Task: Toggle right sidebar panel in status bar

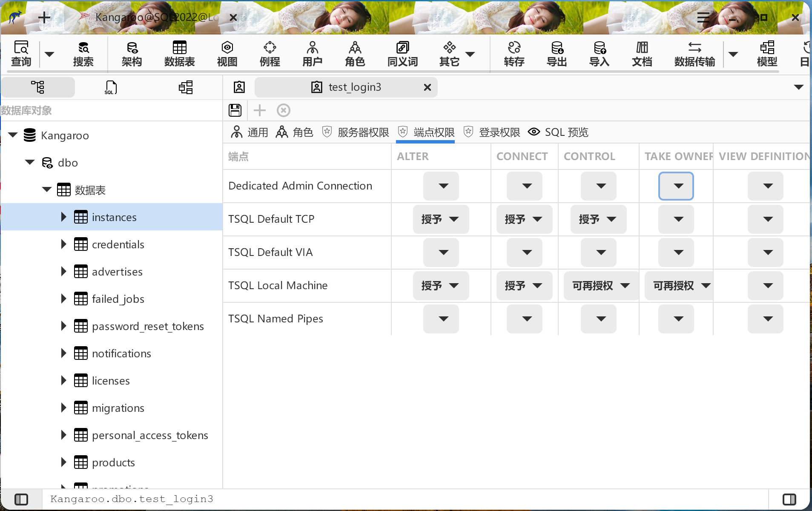Action: tap(789, 499)
